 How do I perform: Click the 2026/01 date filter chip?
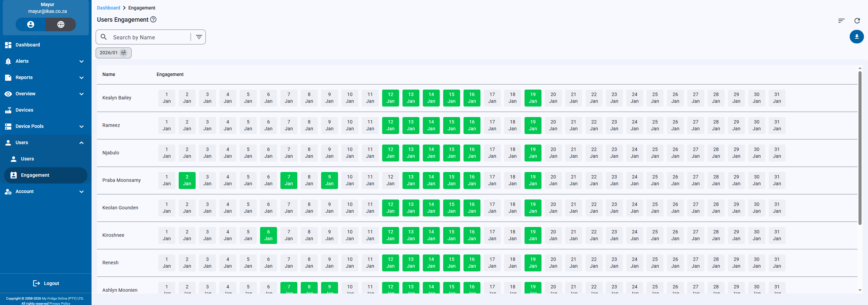(x=113, y=53)
